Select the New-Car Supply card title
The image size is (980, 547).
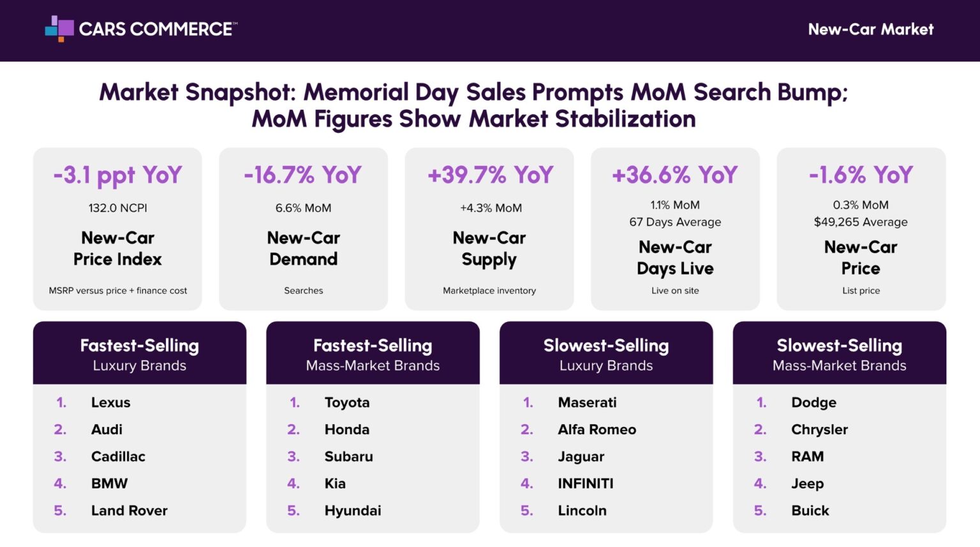(489, 249)
